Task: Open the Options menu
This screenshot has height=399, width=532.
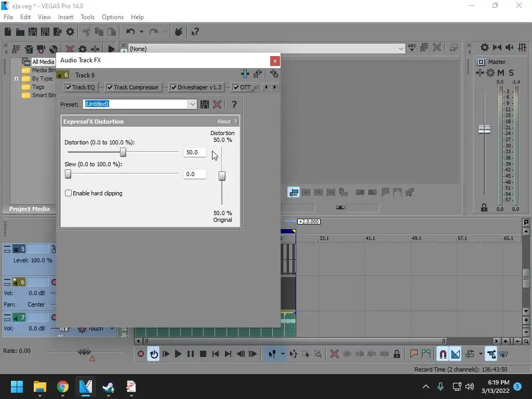Action: click(x=113, y=17)
